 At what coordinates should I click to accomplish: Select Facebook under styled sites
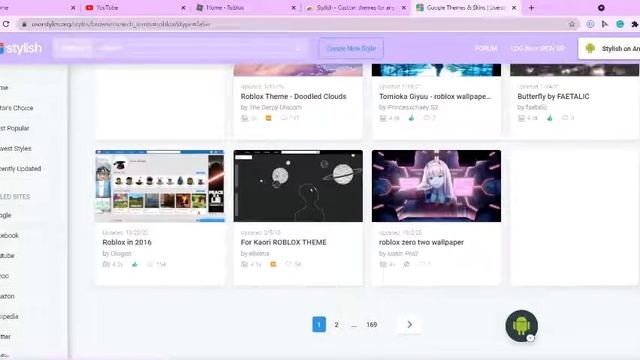(x=9, y=236)
